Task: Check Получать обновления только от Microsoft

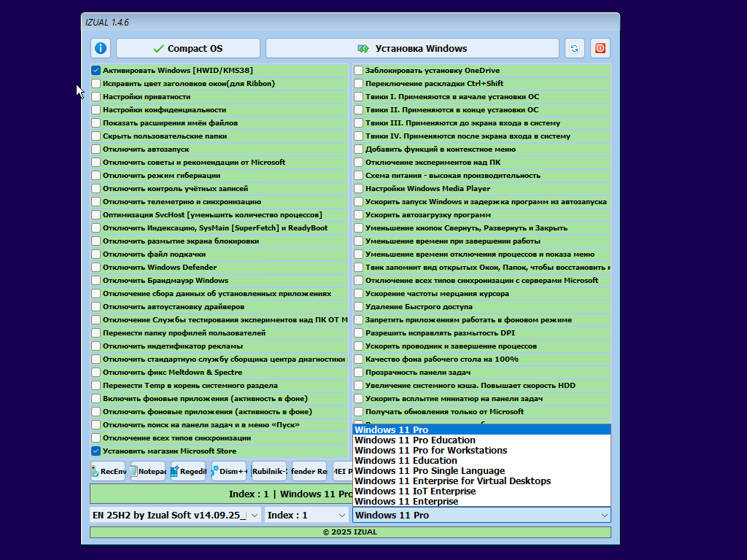Action: pyautogui.click(x=359, y=411)
